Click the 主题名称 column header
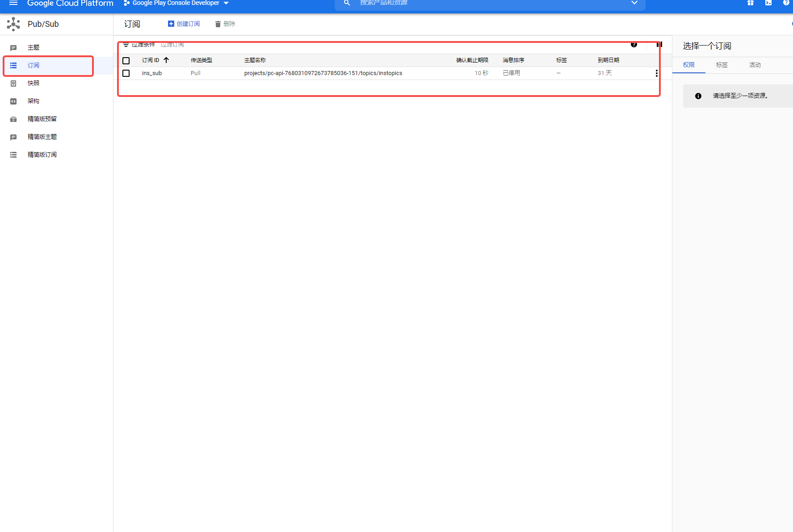This screenshot has width=793, height=532. click(255, 60)
